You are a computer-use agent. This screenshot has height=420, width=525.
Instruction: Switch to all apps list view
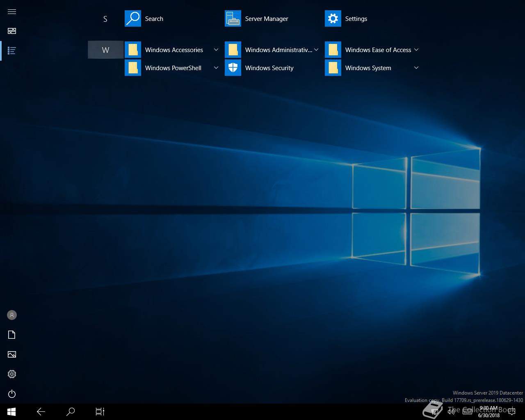tap(12, 51)
